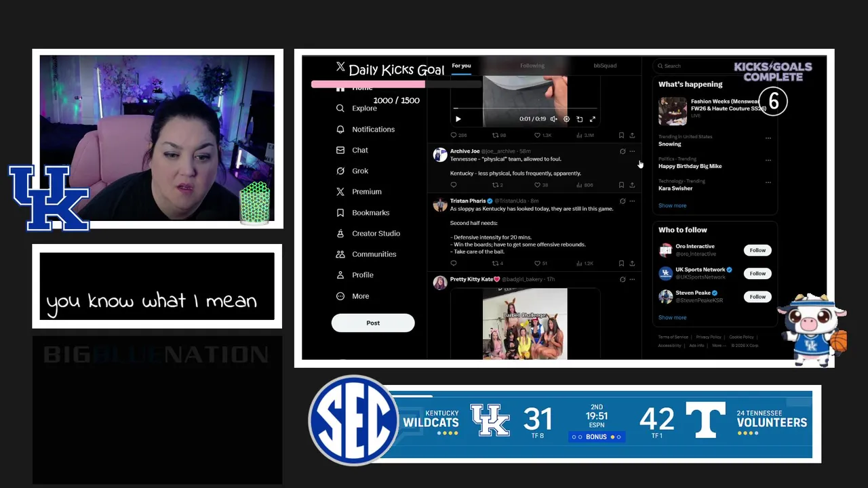Expand the footer More menu

[718, 346]
